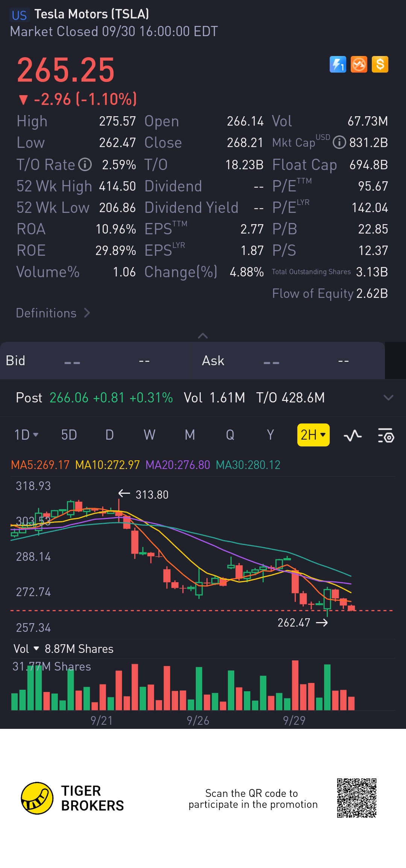
Task: Open chart settings list icon
Action: [x=386, y=436]
